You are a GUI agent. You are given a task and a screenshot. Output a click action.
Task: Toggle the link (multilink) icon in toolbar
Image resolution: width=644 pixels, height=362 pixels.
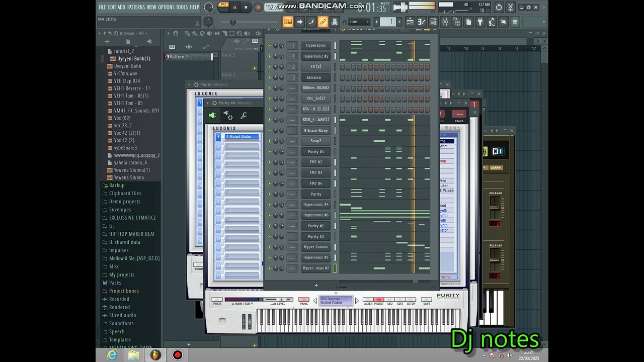pos(323,22)
